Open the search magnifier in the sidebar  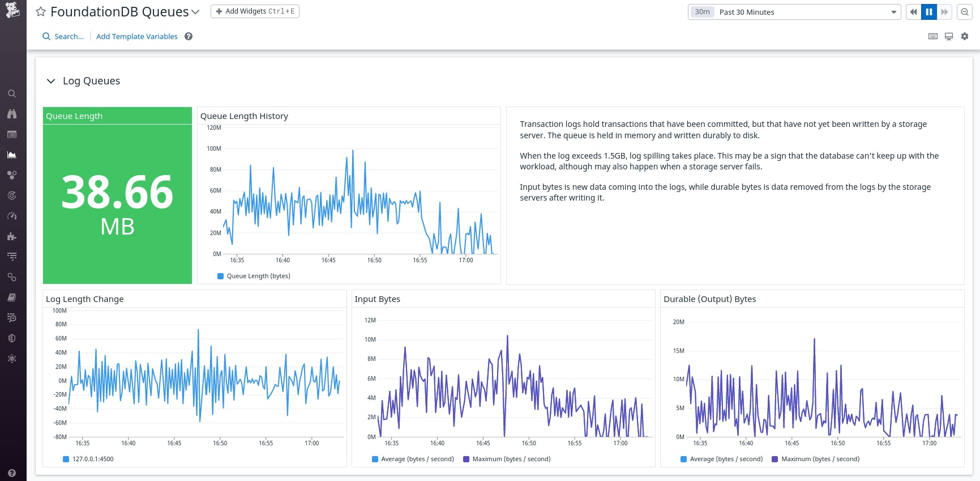click(x=12, y=93)
